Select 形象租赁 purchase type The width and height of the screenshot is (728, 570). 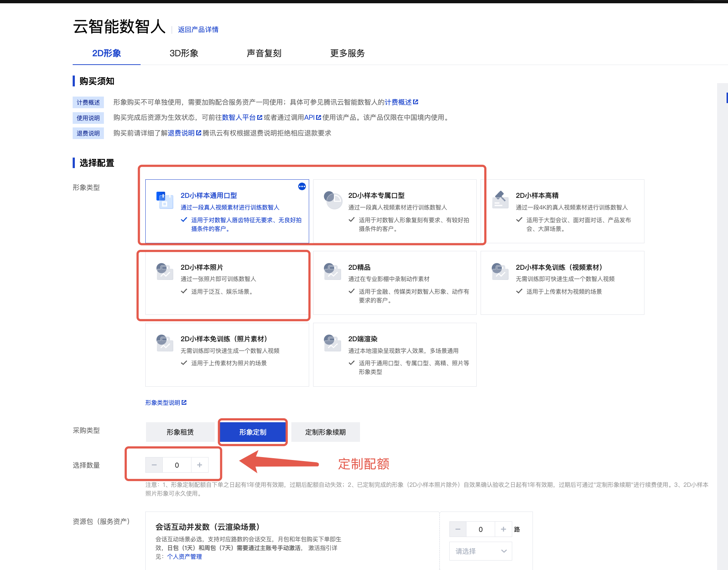point(180,432)
